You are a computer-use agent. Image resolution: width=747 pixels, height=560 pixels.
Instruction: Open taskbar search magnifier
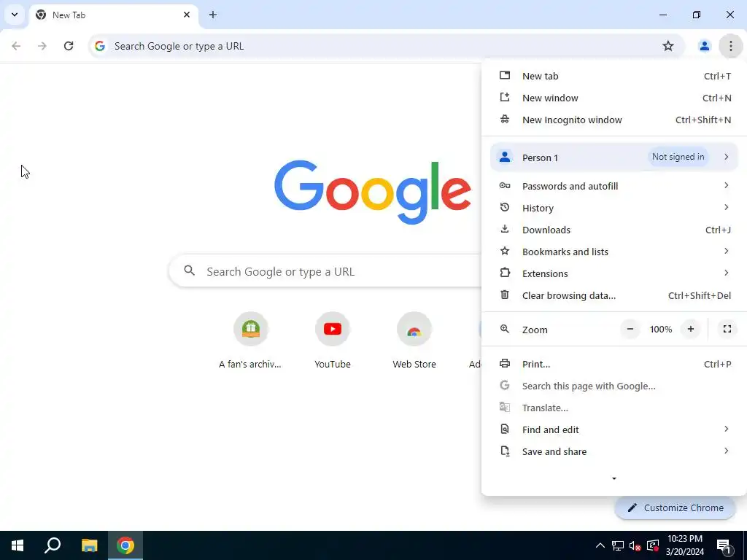coord(53,545)
